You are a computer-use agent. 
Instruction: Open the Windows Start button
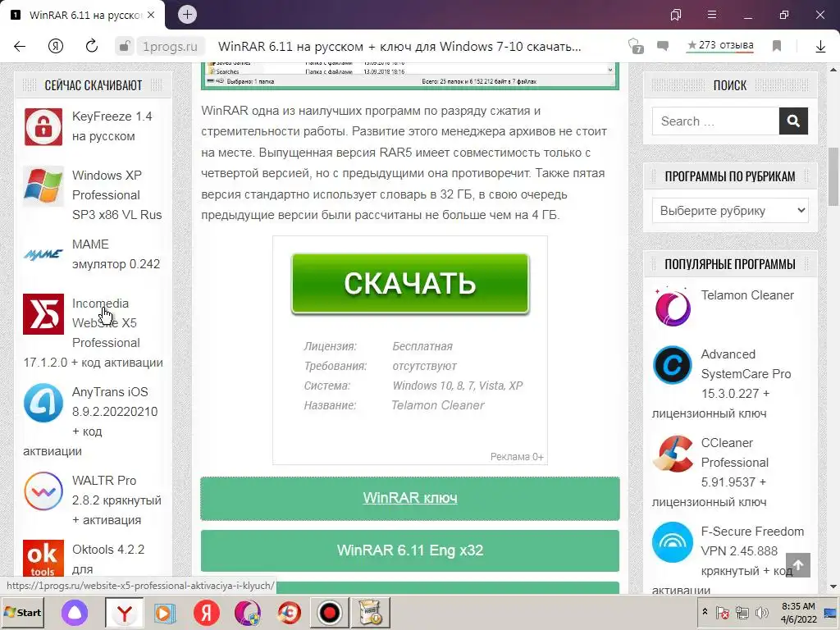[22, 612]
